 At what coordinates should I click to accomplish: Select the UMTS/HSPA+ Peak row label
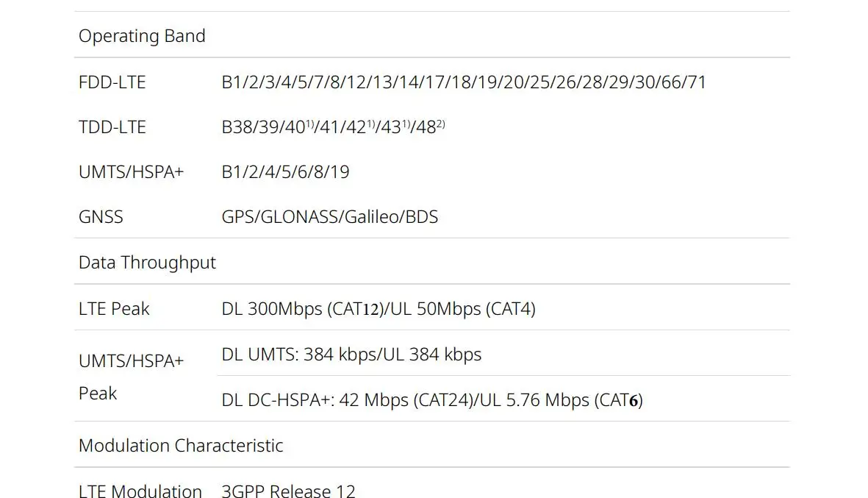click(131, 377)
